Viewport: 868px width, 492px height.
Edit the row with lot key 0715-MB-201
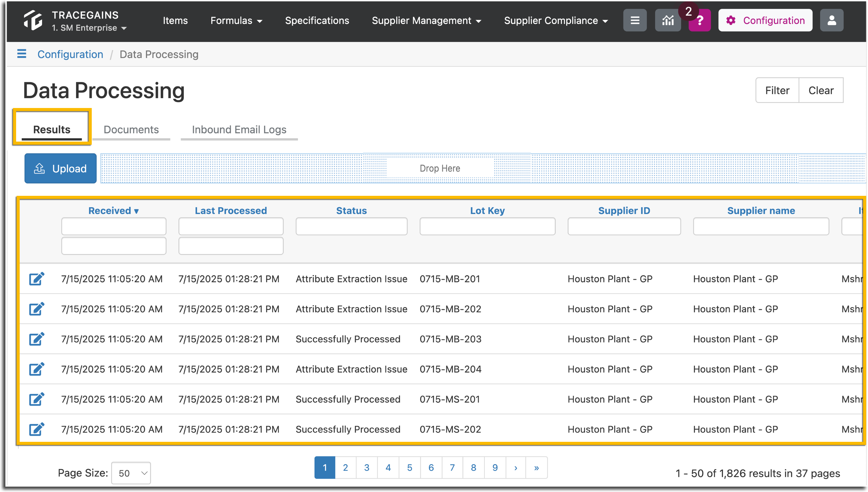click(x=36, y=279)
